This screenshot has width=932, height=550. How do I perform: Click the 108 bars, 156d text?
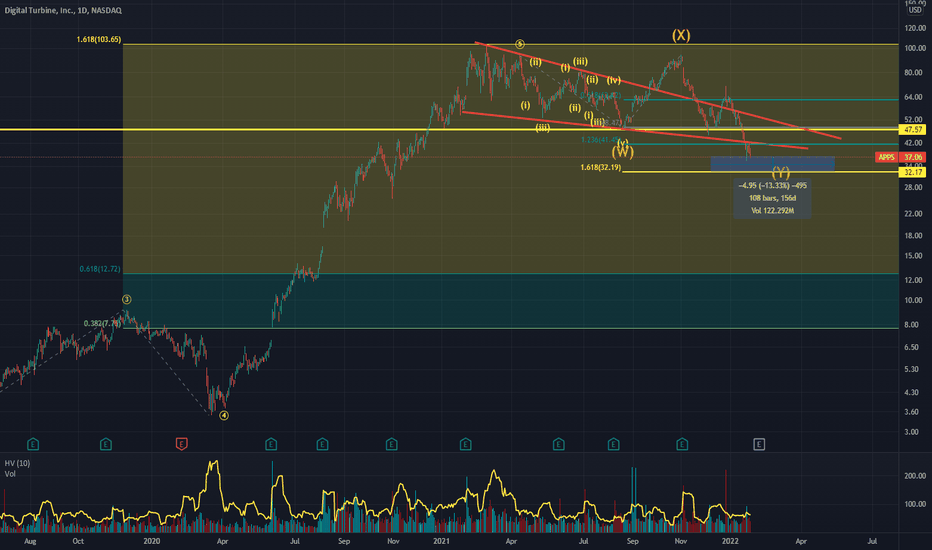point(772,198)
